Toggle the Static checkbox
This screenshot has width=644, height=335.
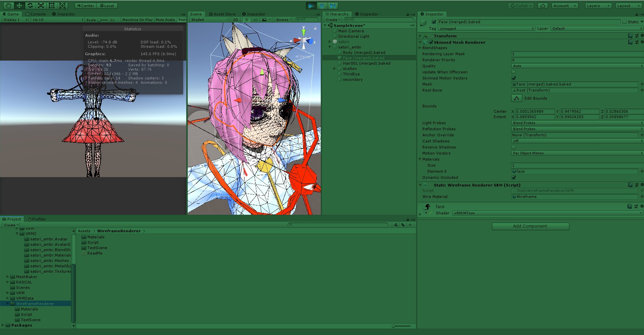(x=624, y=22)
